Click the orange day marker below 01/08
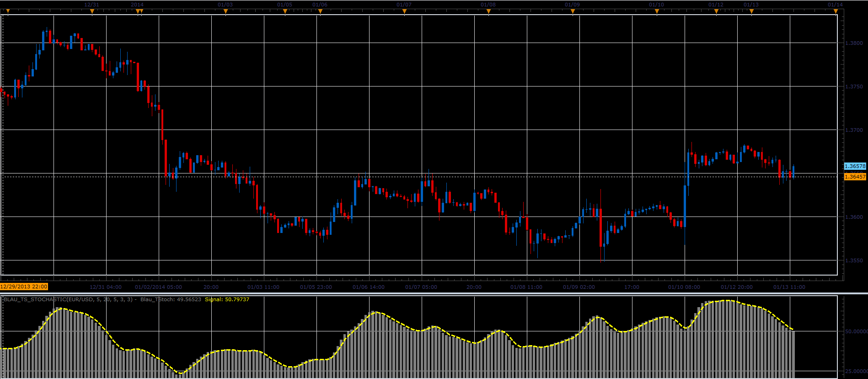This screenshot has height=379, width=868. coord(488,11)
